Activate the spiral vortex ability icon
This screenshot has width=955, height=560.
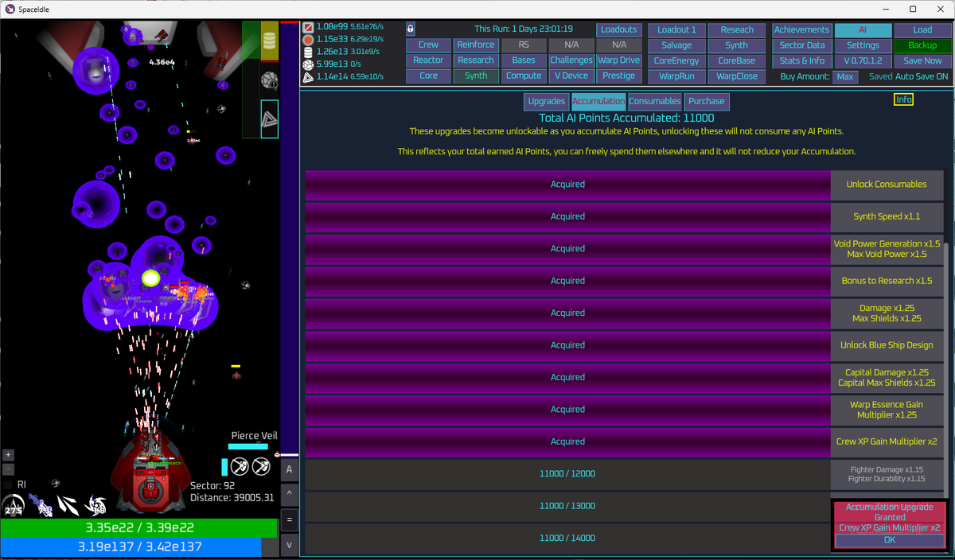pyautogui.click(x=96, y=504)
